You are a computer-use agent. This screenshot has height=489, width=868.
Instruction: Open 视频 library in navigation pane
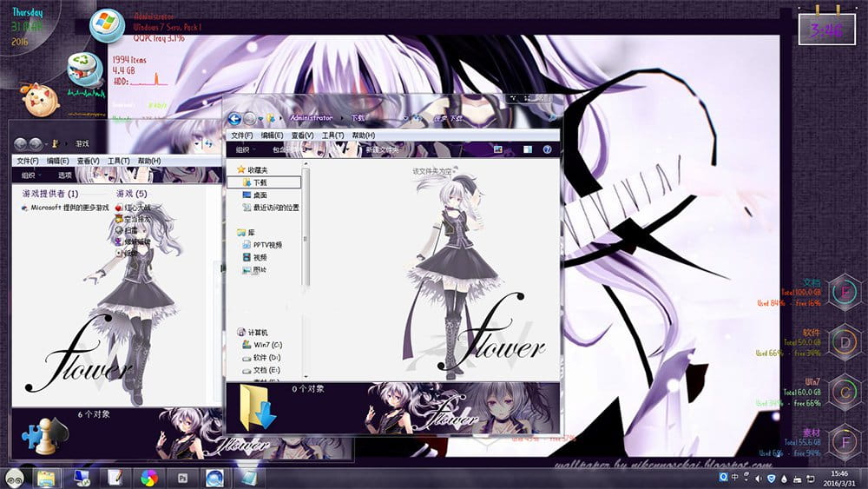tap(254, 257)
